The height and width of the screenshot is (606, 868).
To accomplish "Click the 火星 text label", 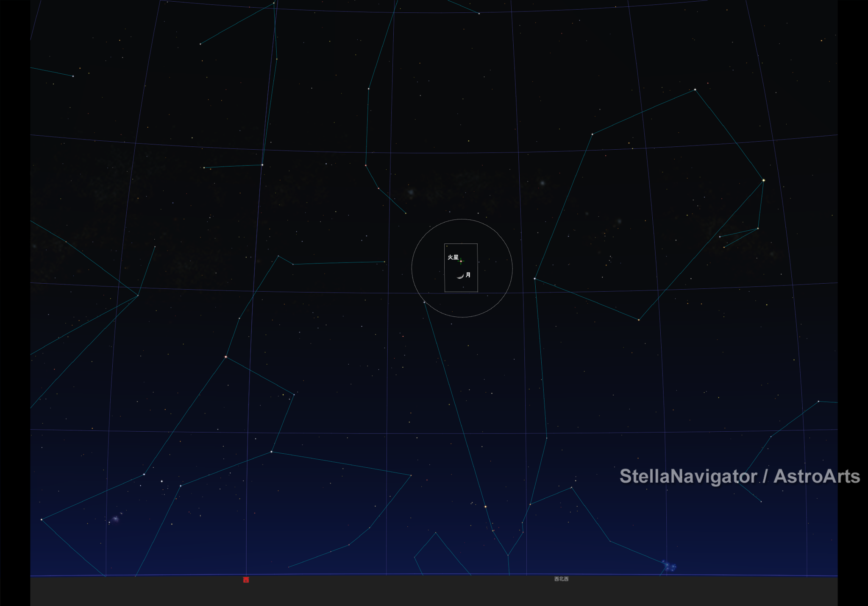I will tap(453, 257).
